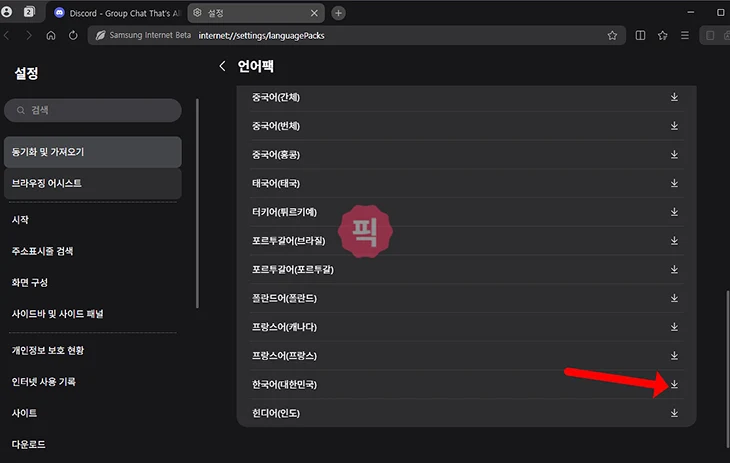The image size is (730, 463).
Task: Open the 개인정보 보호 현황 section
Action: click(93, 350)
